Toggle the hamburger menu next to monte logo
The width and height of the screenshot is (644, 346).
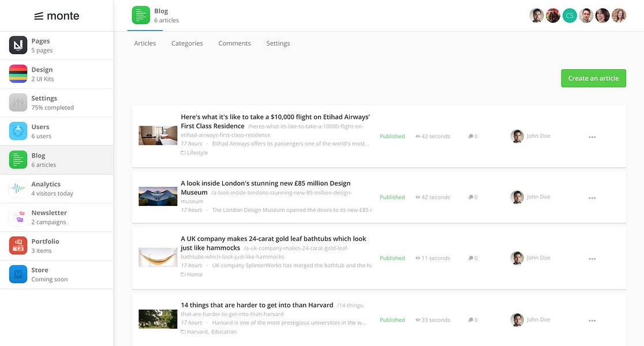tap(39, 16)
